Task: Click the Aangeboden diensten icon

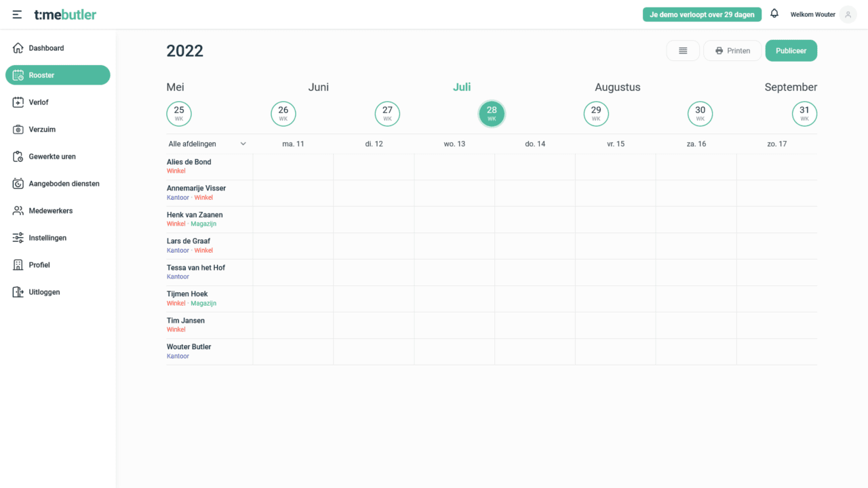Action: (x=18, y=184)
